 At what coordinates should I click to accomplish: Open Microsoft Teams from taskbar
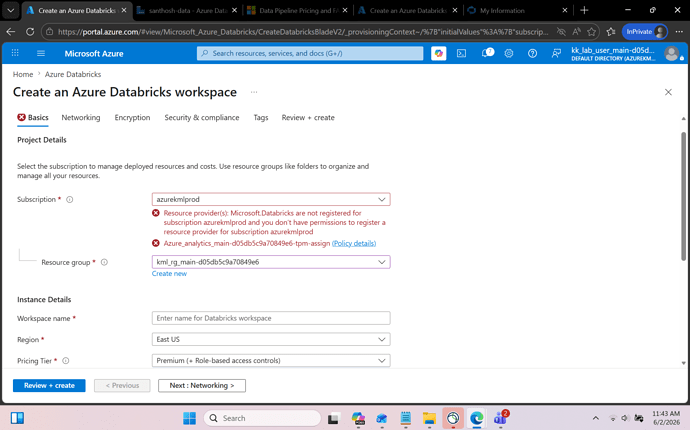pyautogui.click(x=500, y=418)
